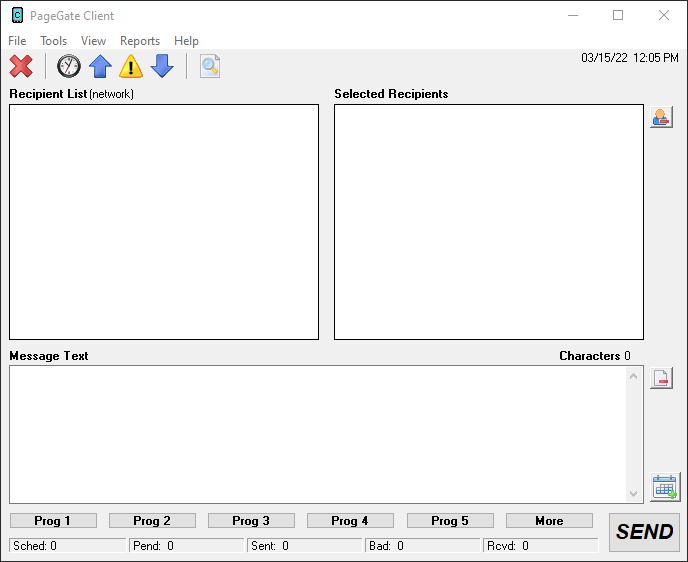Open the View menu
This screenshot has height=562, width=688.
tap(93, 41)
